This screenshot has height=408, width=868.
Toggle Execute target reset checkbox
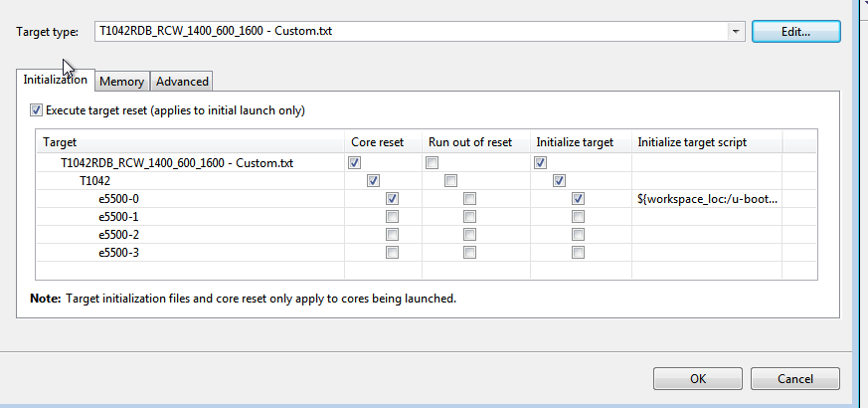pyautogui.click(x=37, y=109)
